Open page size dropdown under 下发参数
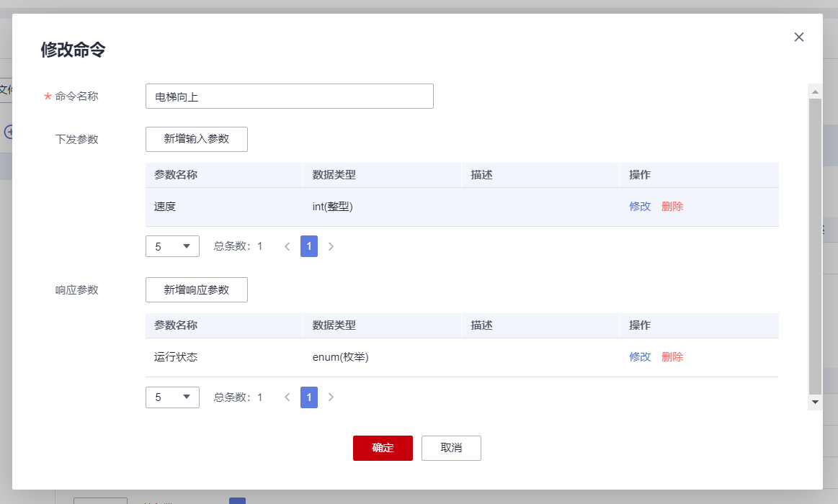The image size is (838, 504). tap(172, 246)
